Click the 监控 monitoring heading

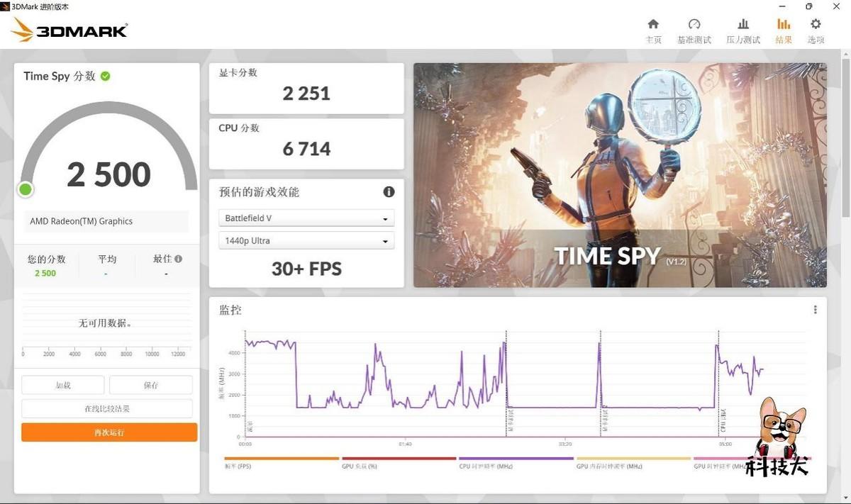coord(230,310)
